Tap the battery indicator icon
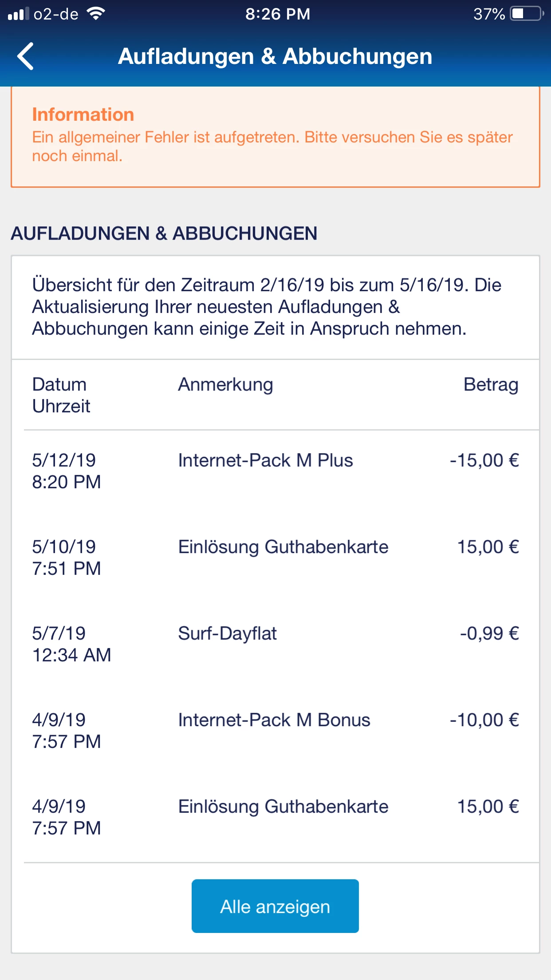 tap(526, 14)
